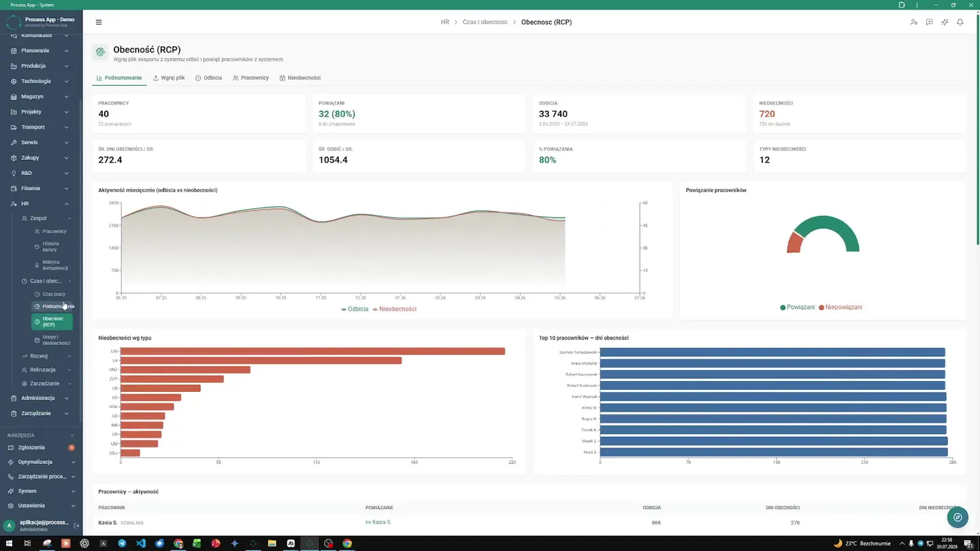Expand the Ustawienia chevron
This screenshot has height=551, width=980.
[x=73, y=505]
